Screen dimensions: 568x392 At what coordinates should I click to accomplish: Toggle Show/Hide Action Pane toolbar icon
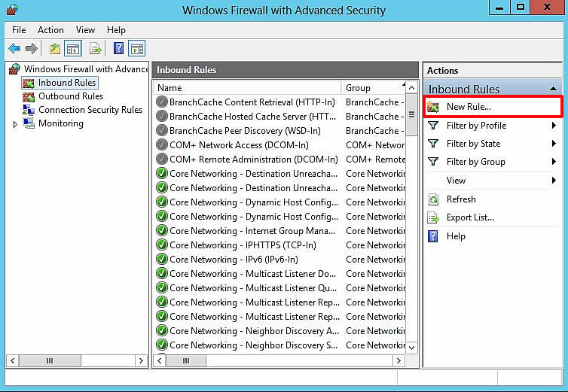click(136, 49)
